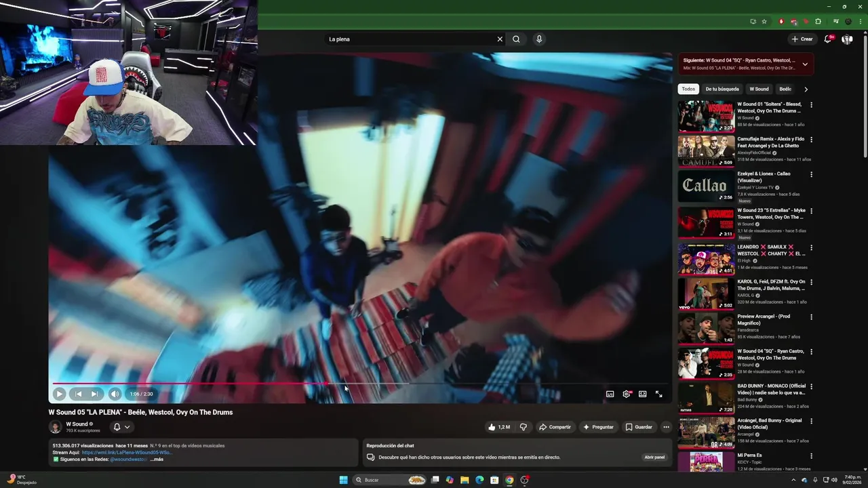Open options menu for Camuflaje Remix video
The height and width of the screenshot is (488, 868).
(x=811, y=140)
